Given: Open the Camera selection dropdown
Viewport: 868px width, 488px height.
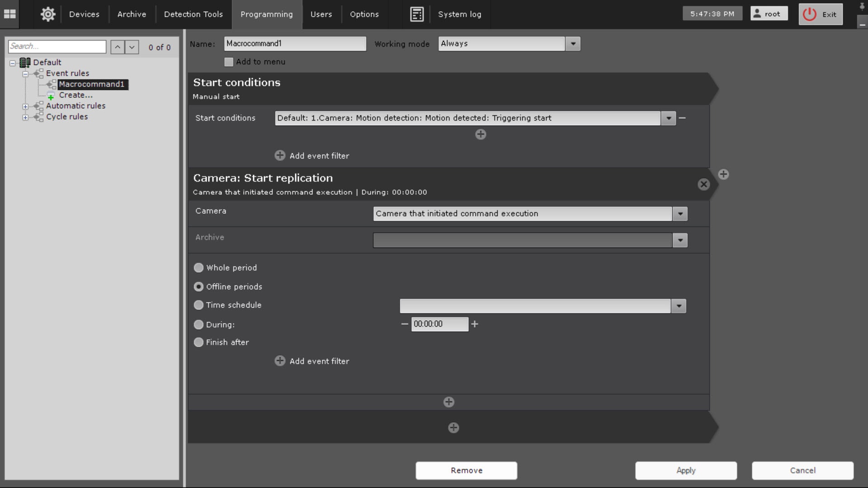Looking at the screenshot, I should pyautogui.click(x=680, y=214).
